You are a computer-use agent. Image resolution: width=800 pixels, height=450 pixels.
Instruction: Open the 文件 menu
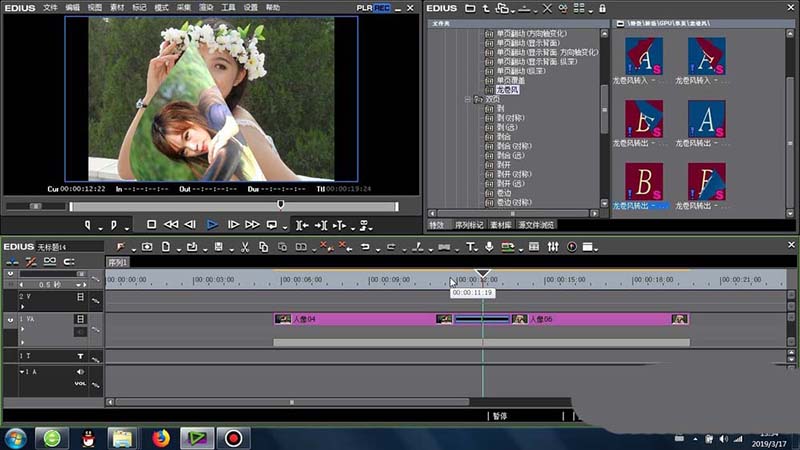50,8
